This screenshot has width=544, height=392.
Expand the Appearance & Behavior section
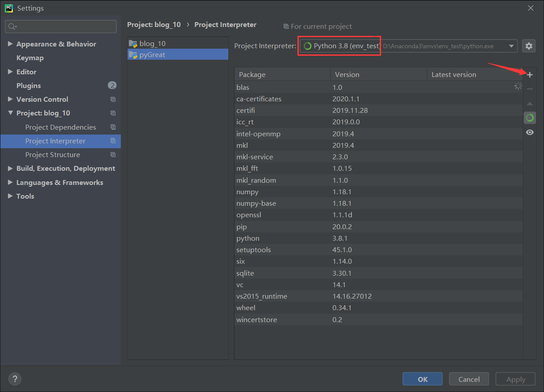click(x=10, y=44)
